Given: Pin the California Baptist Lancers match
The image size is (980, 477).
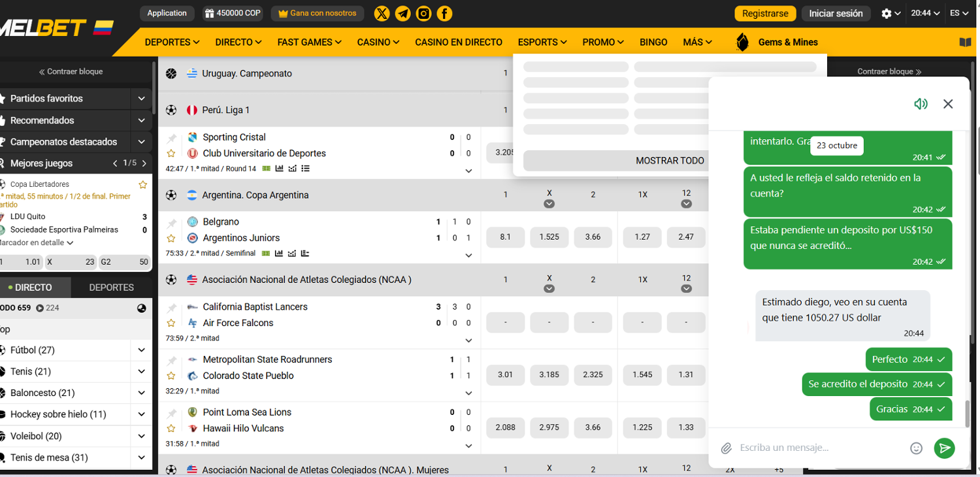Looking at the screenshot, I should click(x=172, y=307).
